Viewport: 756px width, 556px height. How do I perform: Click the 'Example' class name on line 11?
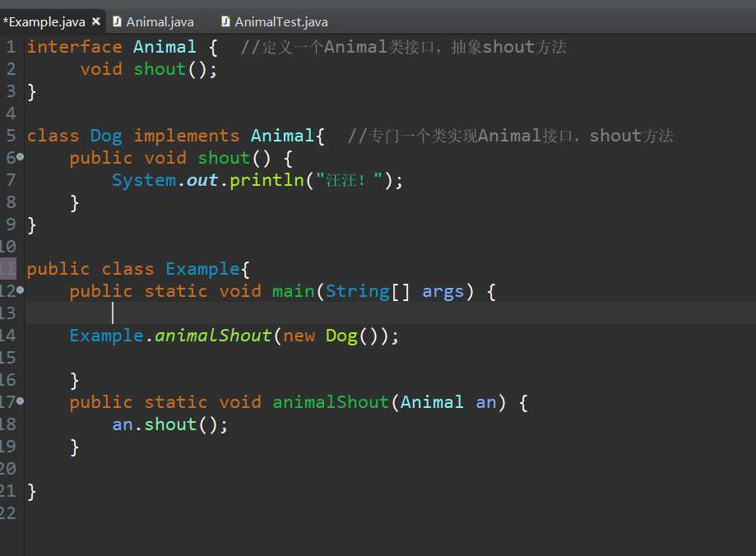202,269
